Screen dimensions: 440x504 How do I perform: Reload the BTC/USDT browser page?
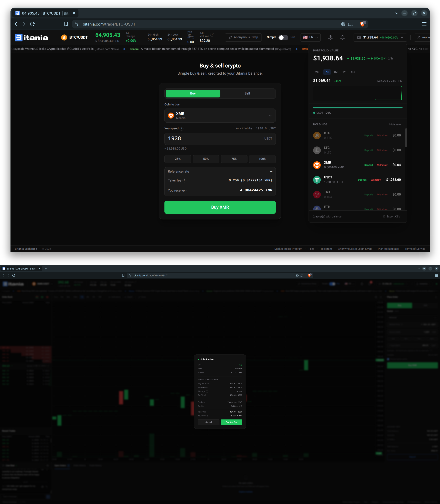coord(32,24)
